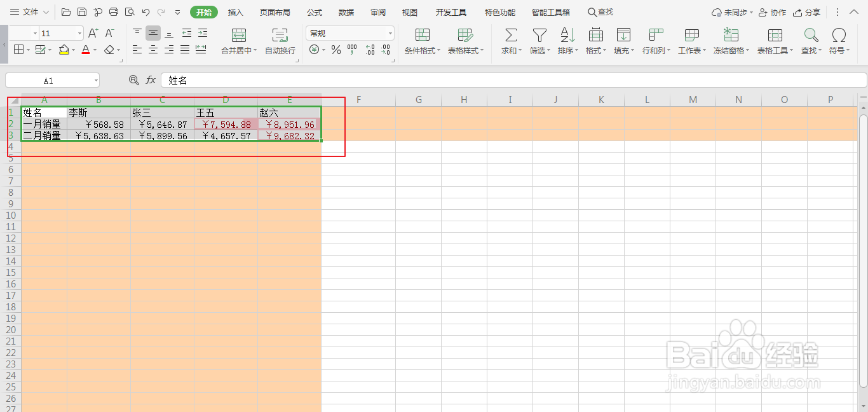Image resolution: width=868 pixels, height=412 pixels.
Task: Open 条件格式 conditional formatting
Action: coord(422,41)
